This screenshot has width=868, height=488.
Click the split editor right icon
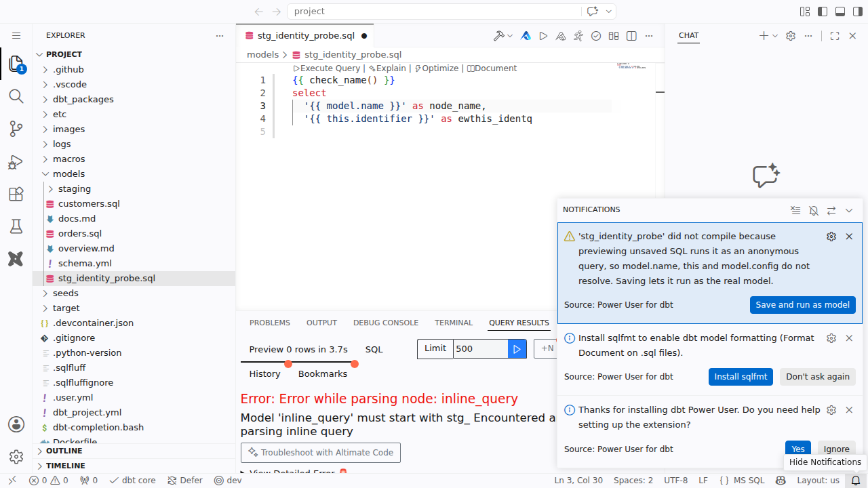[631, 36]
